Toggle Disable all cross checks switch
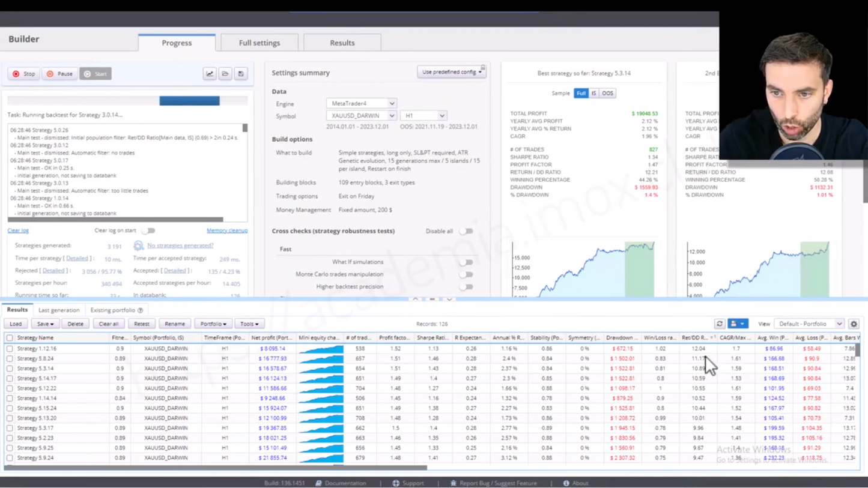The width and height of the screenshot is (868, 488). [x=466, y=231]
